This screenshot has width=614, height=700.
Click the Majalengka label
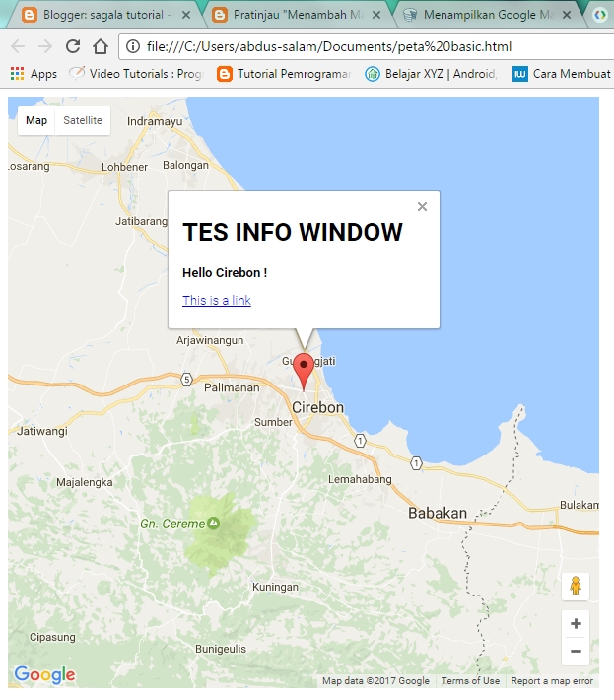(x=85, y=482)
